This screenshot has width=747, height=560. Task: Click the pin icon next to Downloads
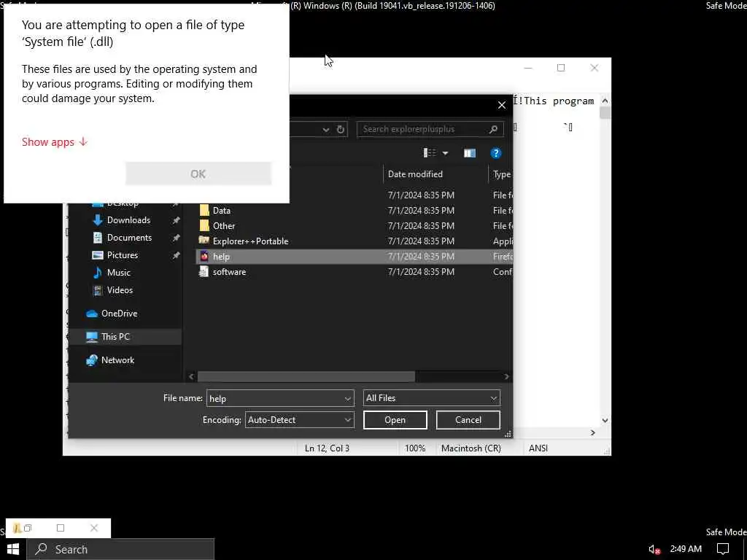click(x=177, y=220)
